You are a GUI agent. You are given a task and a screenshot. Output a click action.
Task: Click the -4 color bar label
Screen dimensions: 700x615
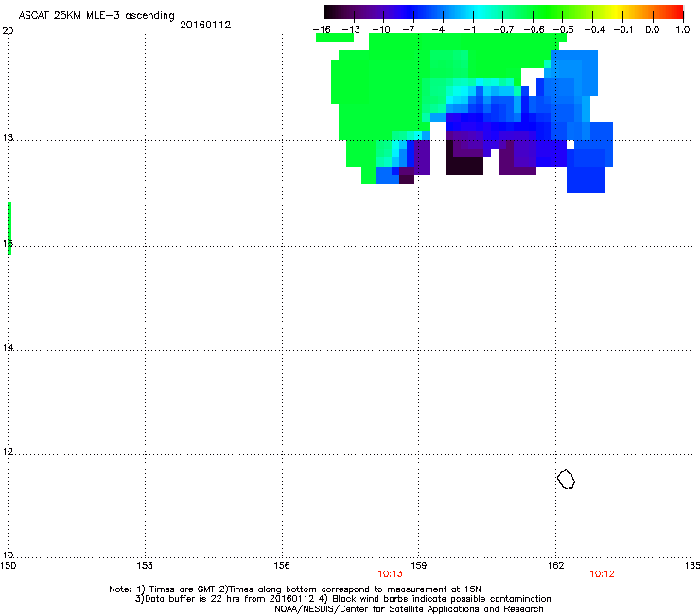438,30
